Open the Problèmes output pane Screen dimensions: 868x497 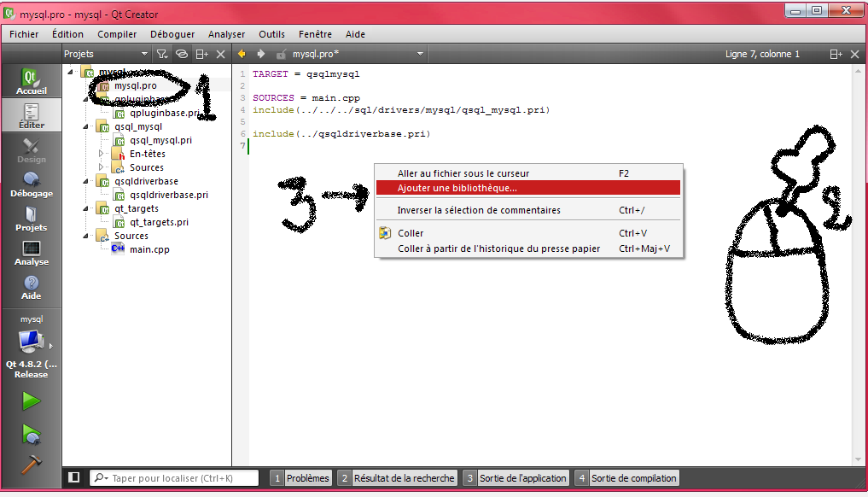[x=301, y=477]
